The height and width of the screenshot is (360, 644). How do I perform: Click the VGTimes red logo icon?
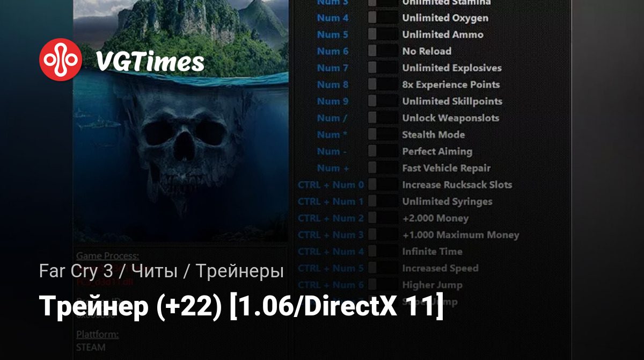point(61,60)
